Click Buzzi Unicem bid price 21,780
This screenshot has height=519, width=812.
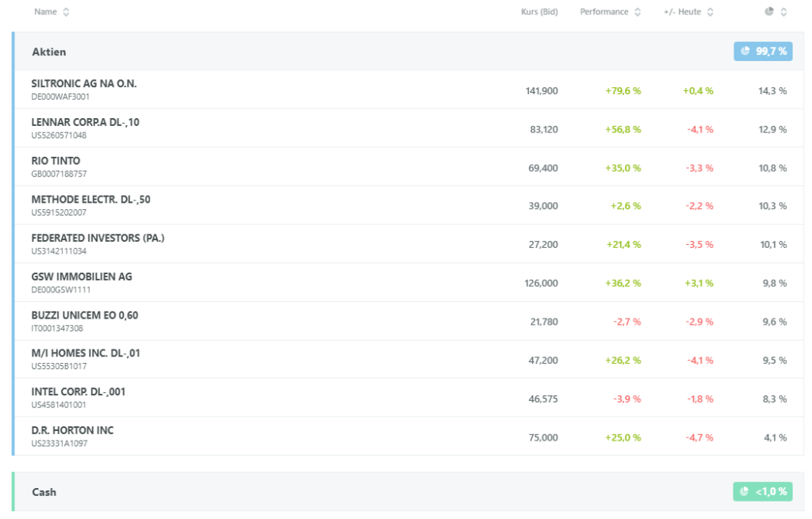click(x=544, y=322)
